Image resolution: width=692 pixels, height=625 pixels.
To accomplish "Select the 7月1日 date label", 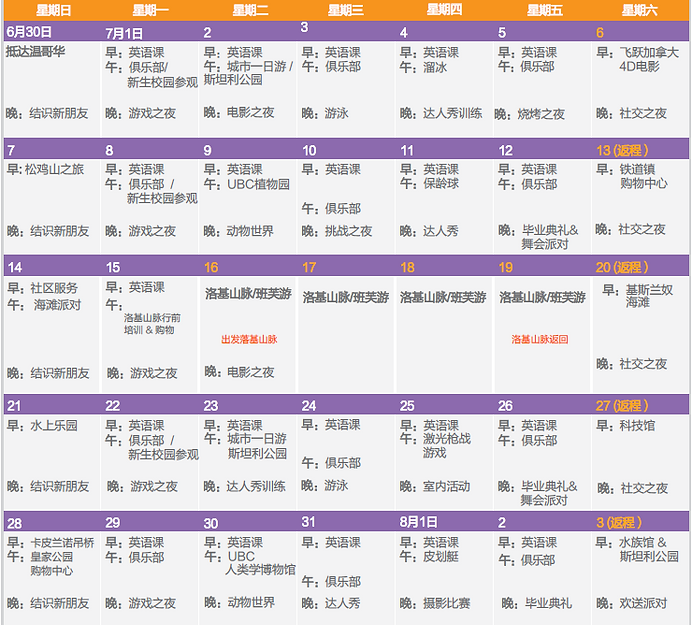I will click(124, 33).
